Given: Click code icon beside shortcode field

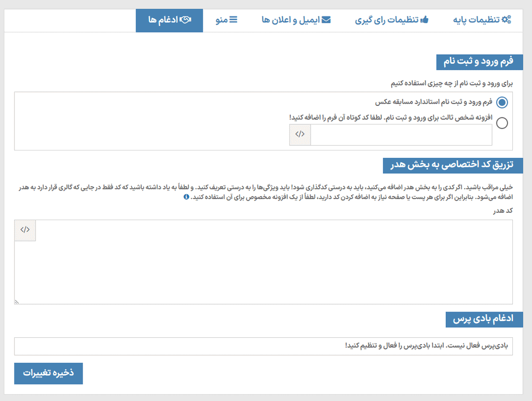Looking at the screenshot, I should [300, 135].
